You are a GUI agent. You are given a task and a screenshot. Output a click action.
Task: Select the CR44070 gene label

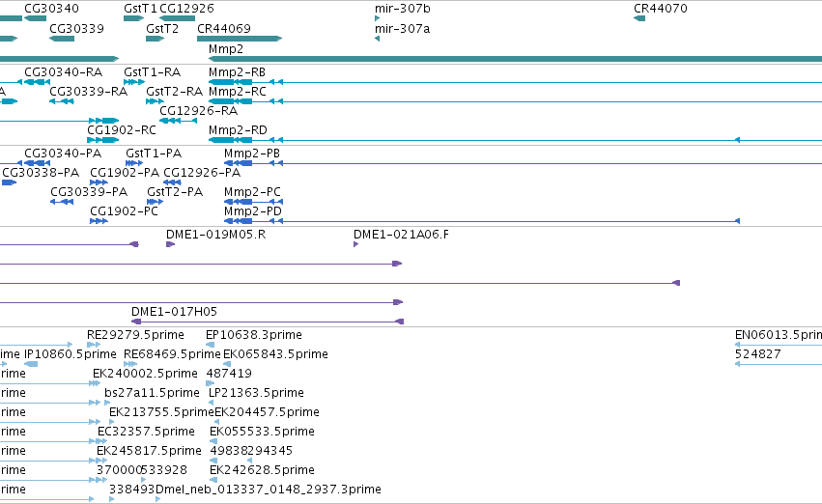click(660, 9)
